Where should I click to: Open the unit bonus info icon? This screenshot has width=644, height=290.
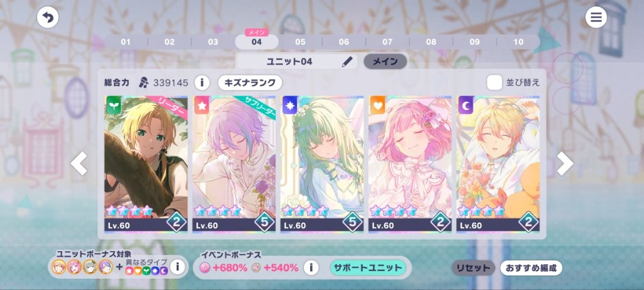pyautogui.click(x=177, y=267)
